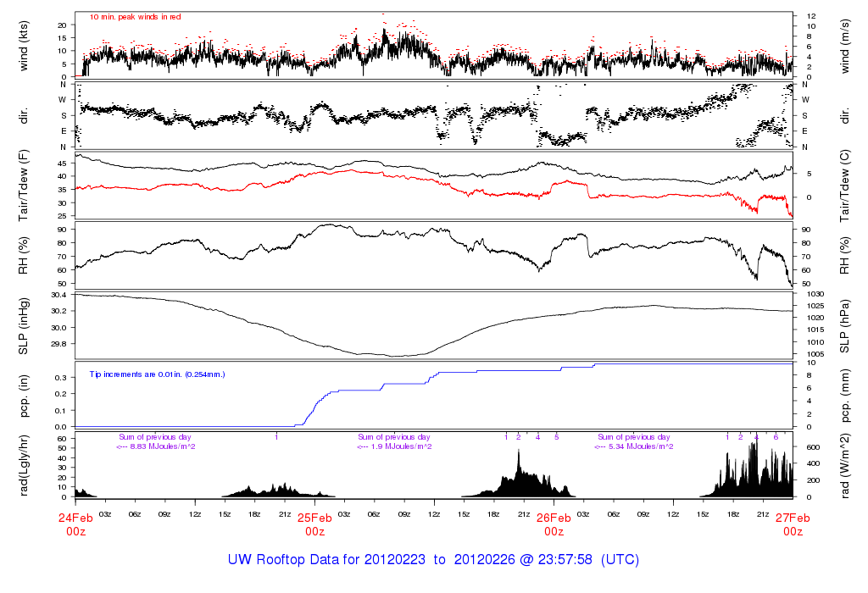Select the '26Feb' date label
The height and width of the screenshot is (593, 868).
554,518
